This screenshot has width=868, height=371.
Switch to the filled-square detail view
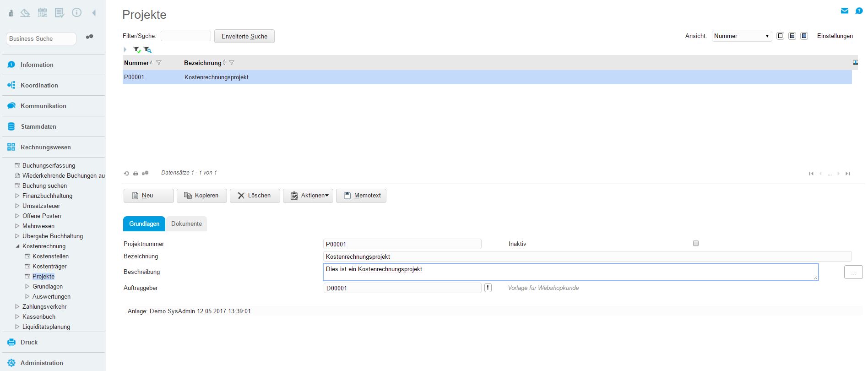[804, 36]
